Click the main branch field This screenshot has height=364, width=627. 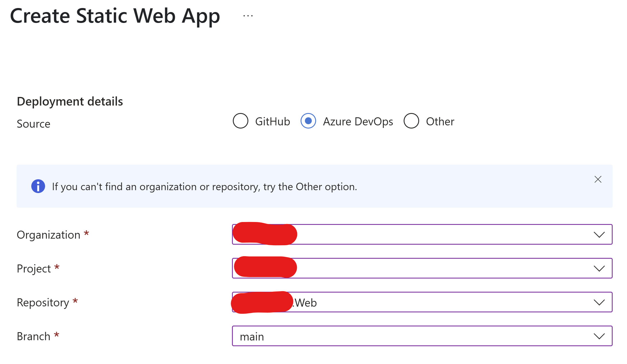(422, 336)
